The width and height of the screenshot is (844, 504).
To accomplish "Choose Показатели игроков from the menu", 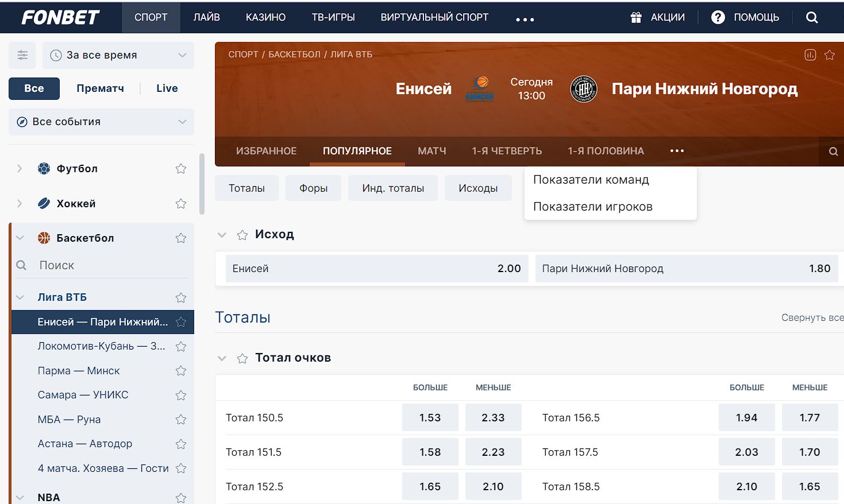I will click(x=593, y=207).
